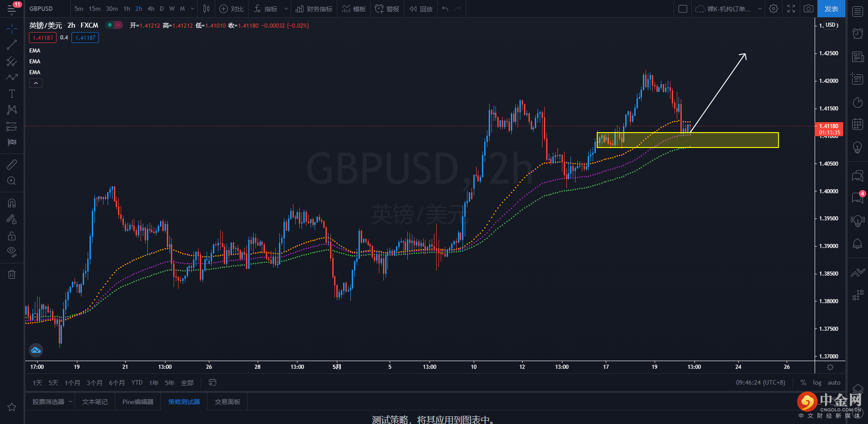Start 回放 bar replay
Viewport: 868px width, 424px height.
coord(421,9)
